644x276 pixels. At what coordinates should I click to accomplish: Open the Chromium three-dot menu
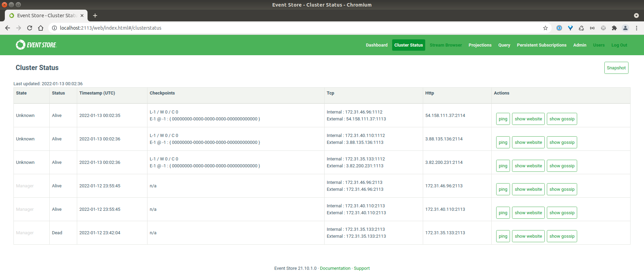pyautogui.click(x=636, y=28)
